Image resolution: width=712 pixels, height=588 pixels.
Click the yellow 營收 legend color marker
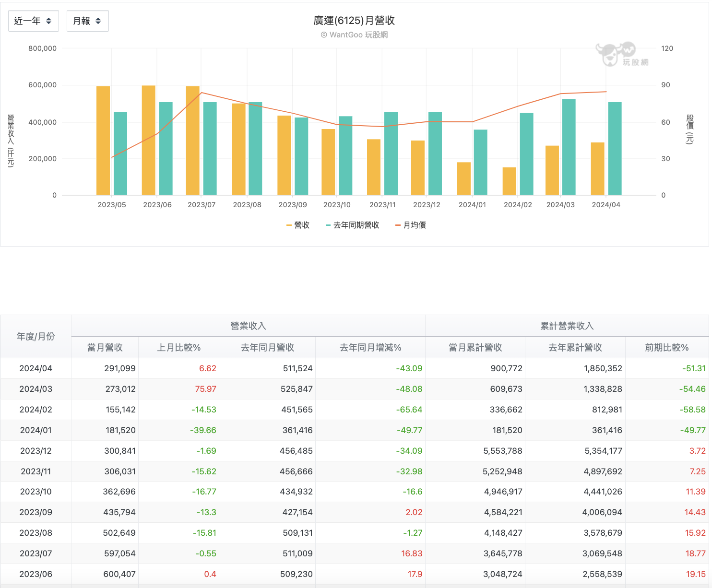(x=289, y=225)
